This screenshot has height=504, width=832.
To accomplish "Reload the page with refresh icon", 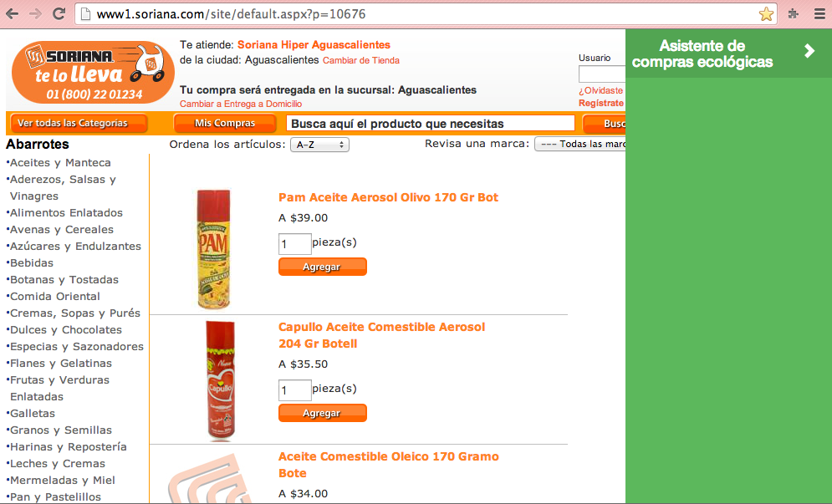I will click(59, 14).
